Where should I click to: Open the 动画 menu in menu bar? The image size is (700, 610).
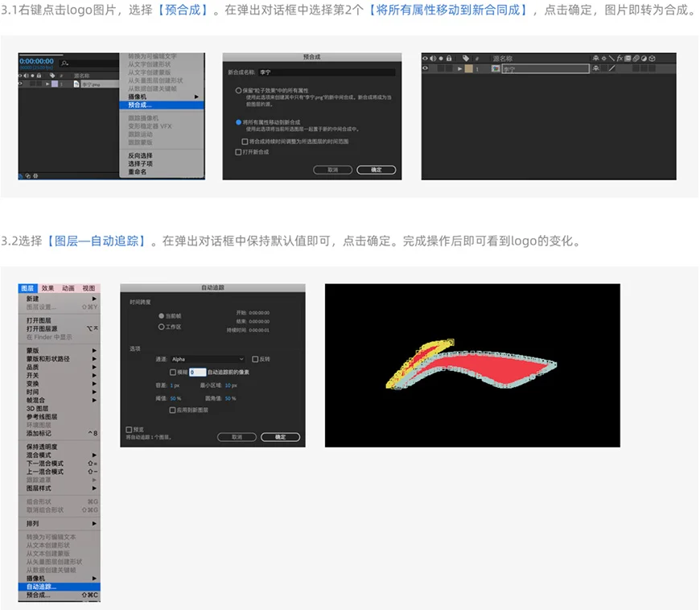pyautogui.click(x=68, y=288)
